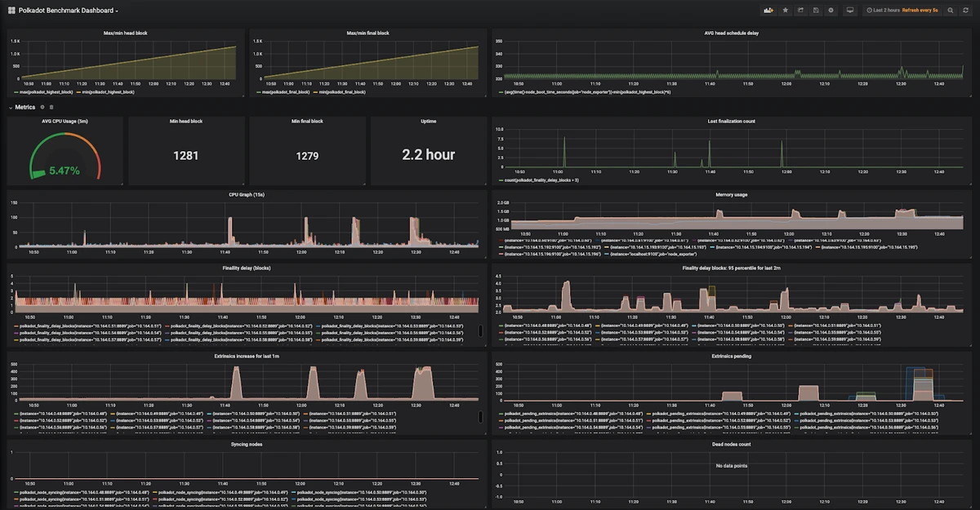Switch to TV view mode via monitor icon

850,11
